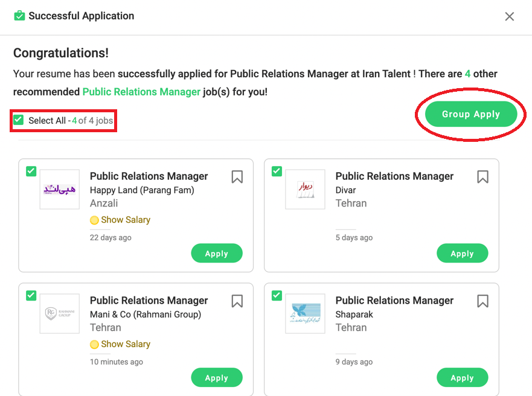Click the Shaparak company logo
Screen dimensions: 532x396
click(x=305, y=314)
